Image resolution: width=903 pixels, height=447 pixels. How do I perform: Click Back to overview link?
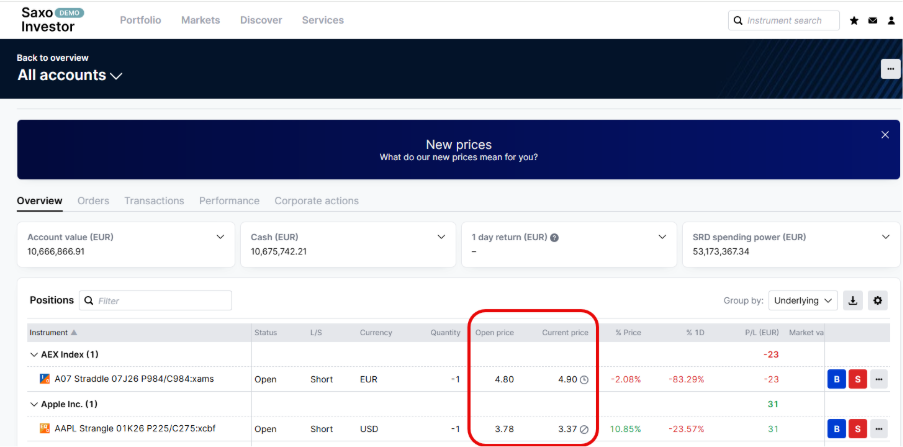coord(52,58)
